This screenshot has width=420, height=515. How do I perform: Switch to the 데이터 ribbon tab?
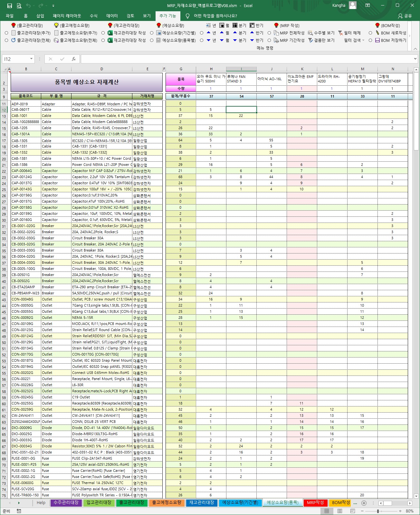[x=112, y=16]
